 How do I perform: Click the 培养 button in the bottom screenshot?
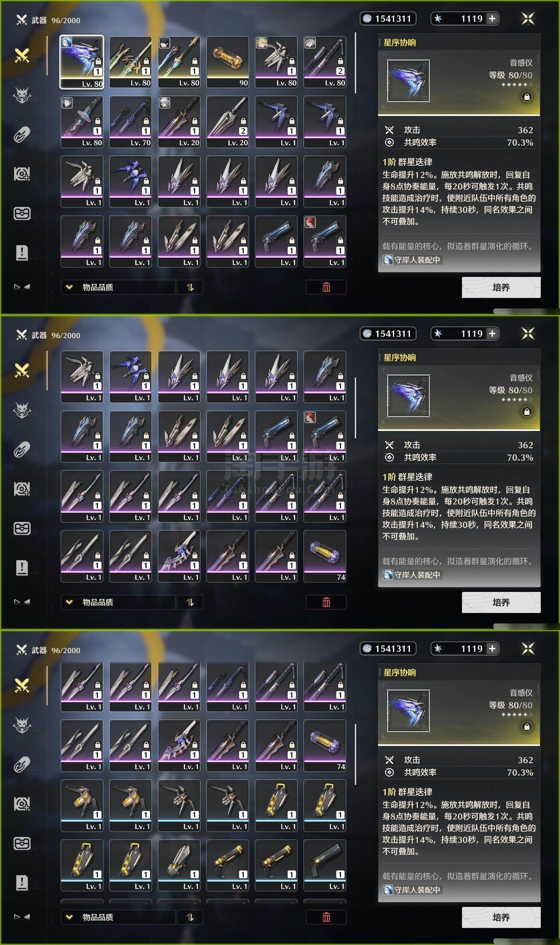click(x=501, y=917)
